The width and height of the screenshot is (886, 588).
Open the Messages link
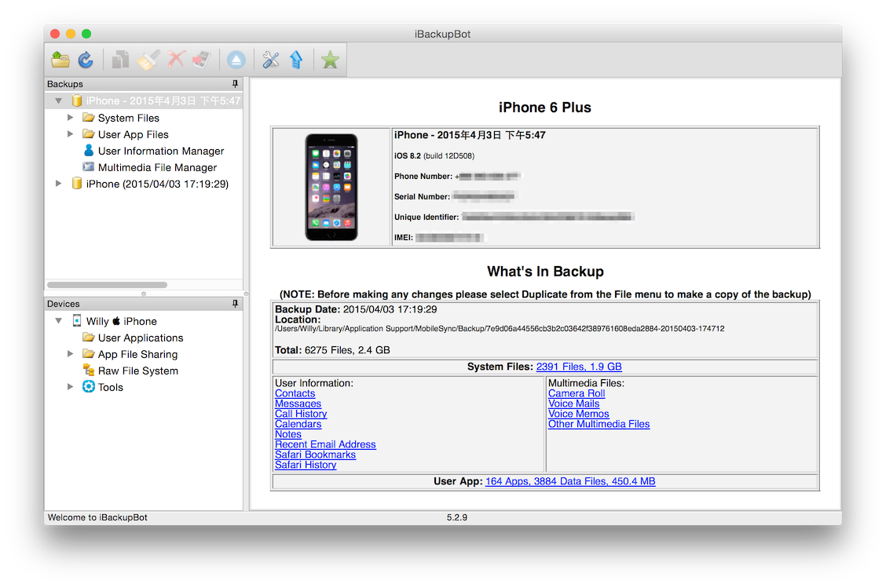pyautogui.click(x=298, y=404)
